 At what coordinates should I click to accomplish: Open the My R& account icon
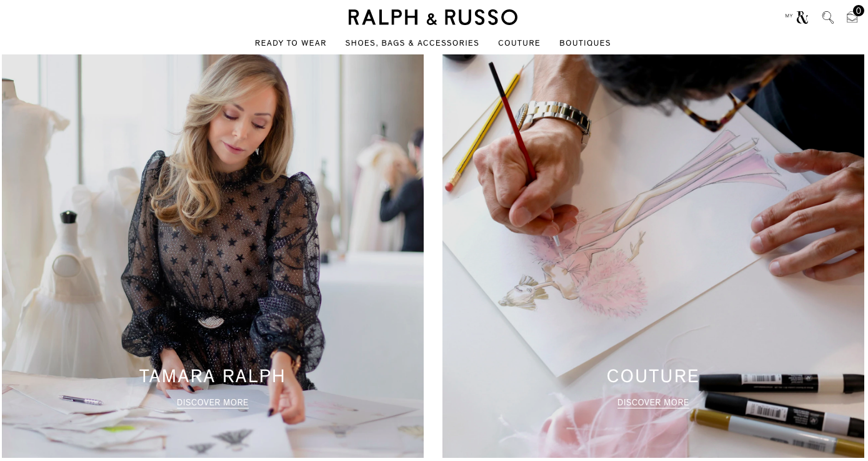[797, 18]
